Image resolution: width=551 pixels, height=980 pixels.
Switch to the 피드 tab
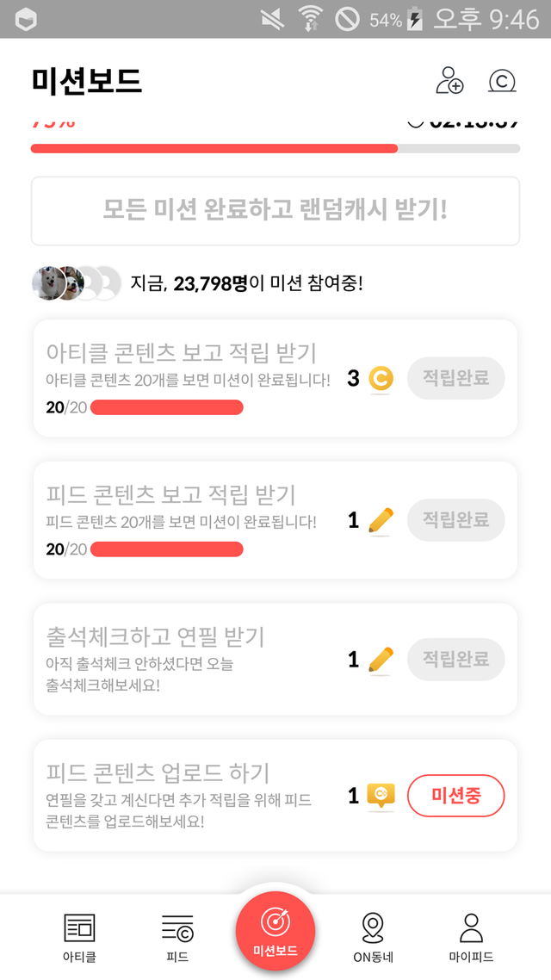tap(177, 937)
